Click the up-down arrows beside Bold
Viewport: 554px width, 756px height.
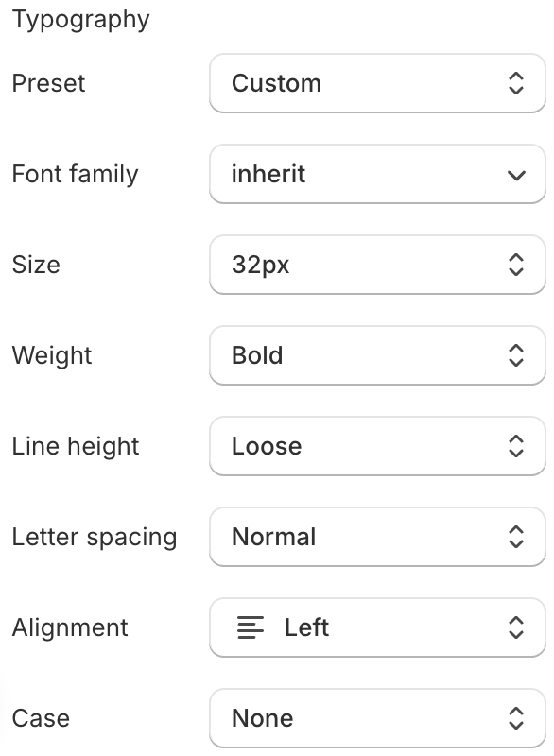coord(516,355)
